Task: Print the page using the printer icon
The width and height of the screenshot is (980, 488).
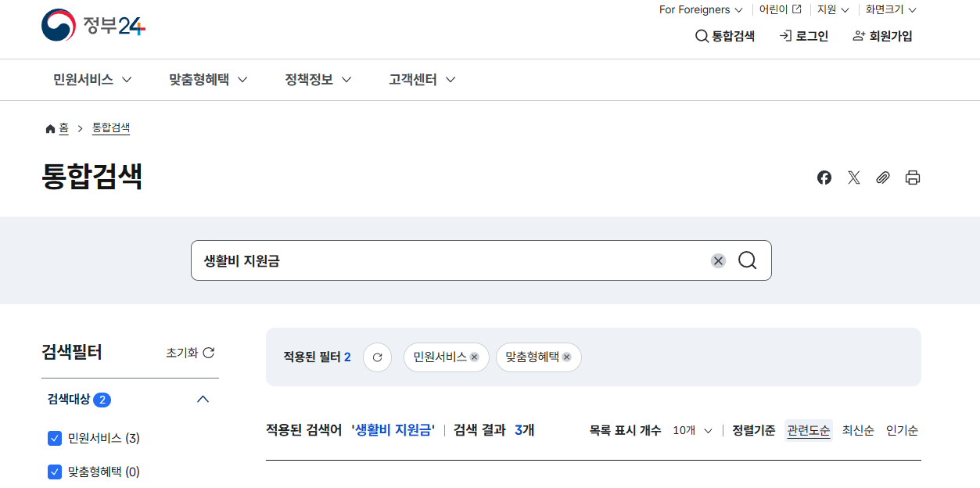Action: [912, 178]
